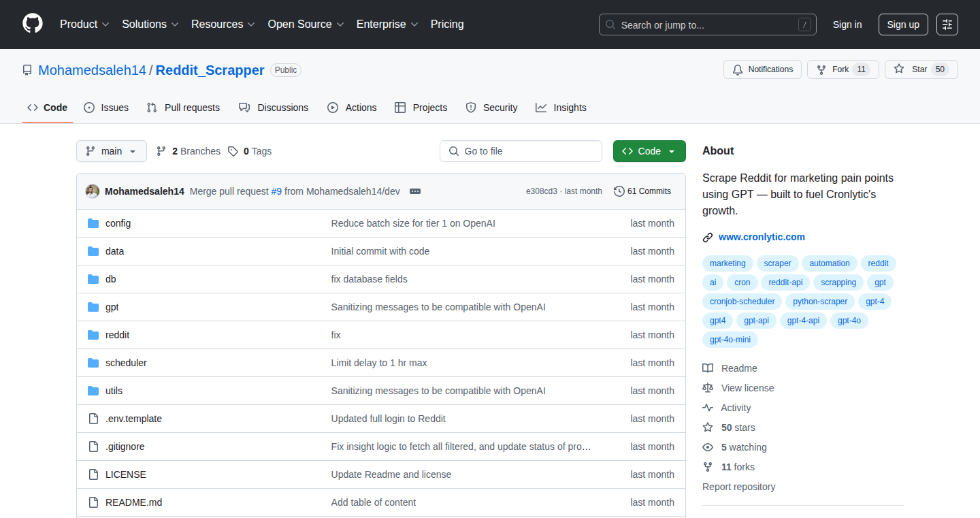Open the Pricing link in header

447,25
